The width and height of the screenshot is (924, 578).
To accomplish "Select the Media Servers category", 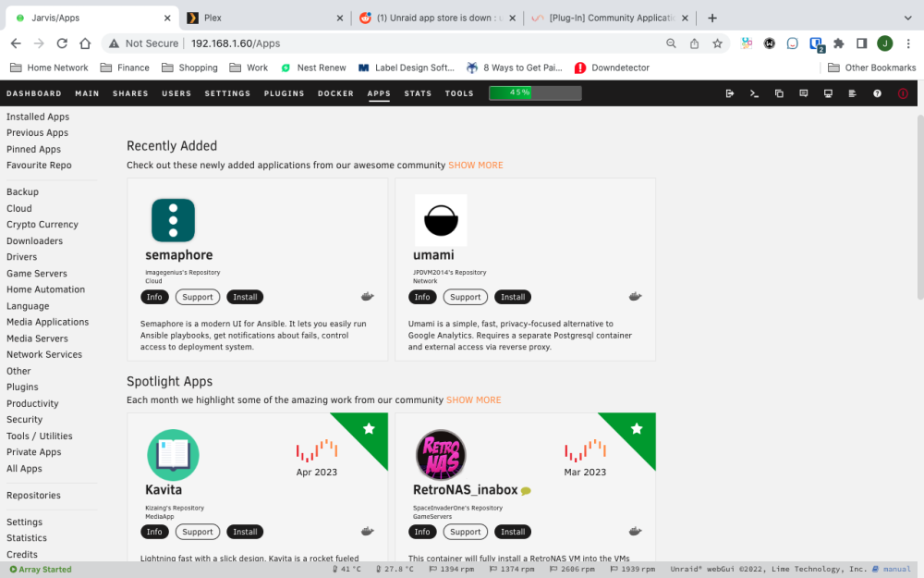I will [x=37, y=338].
